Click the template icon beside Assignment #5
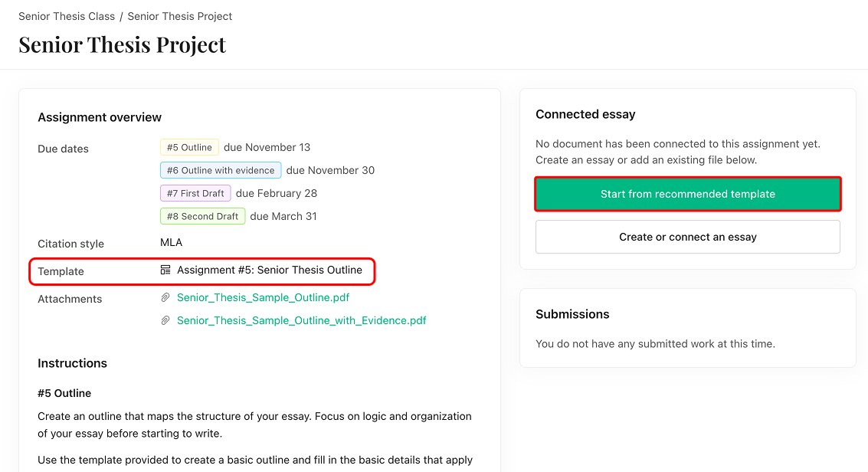The height and width of the screenshot is (472, 868). click(x=165, y=270)
